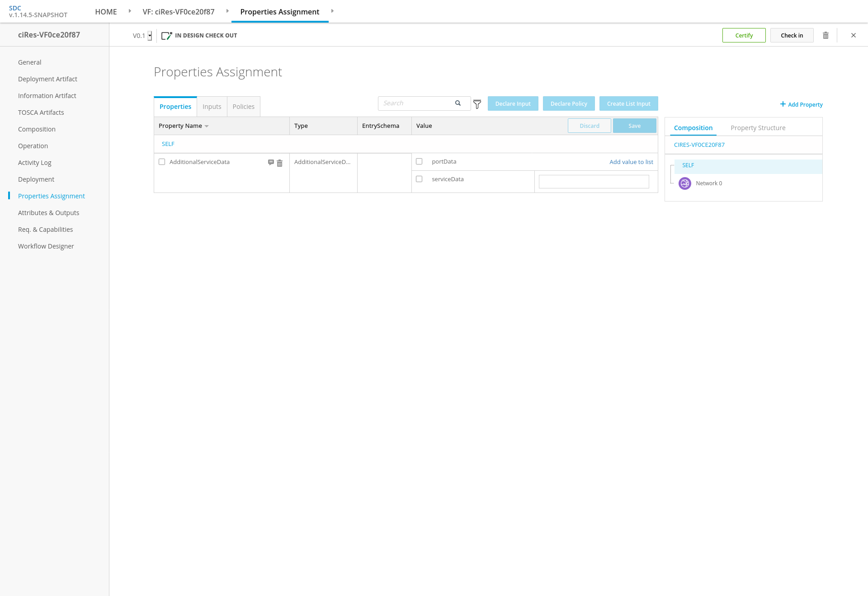Sort by Property Name arrow
Viewport: 868px width, 596px height.
207,126
